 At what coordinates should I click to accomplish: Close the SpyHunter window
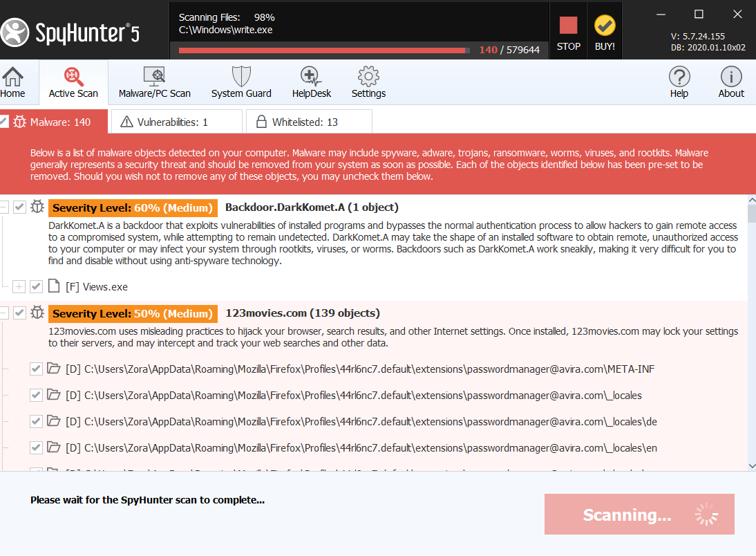(x=737, y=14)
